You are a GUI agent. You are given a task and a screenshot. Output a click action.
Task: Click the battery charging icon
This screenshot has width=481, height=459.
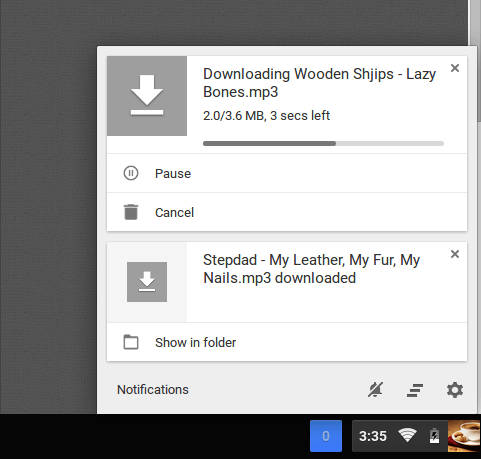click(x=434, y=435)
